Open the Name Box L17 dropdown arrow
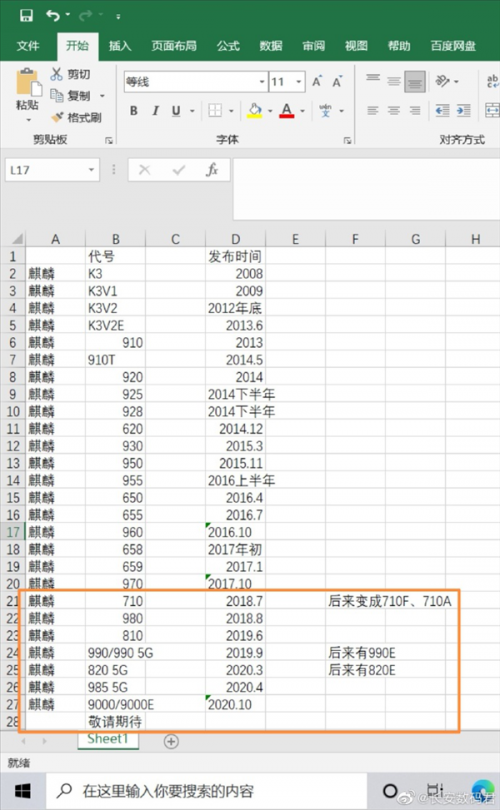 91,170
